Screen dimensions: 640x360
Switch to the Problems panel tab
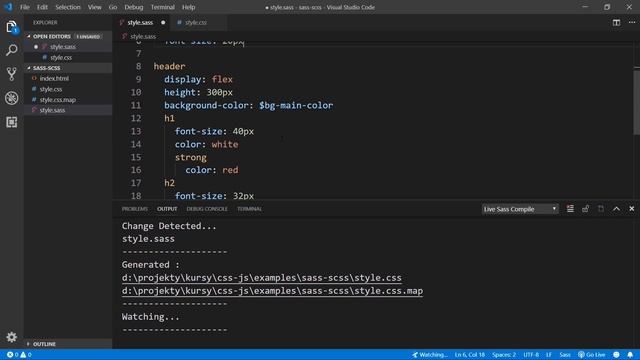pos(135,209)
